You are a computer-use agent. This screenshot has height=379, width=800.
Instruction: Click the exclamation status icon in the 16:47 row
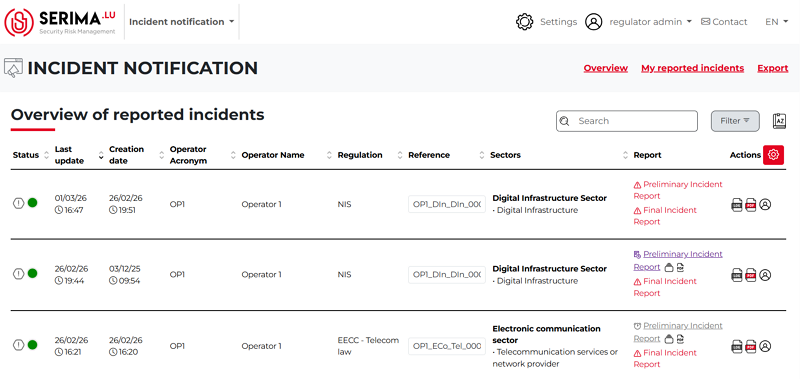coord(18,203)
